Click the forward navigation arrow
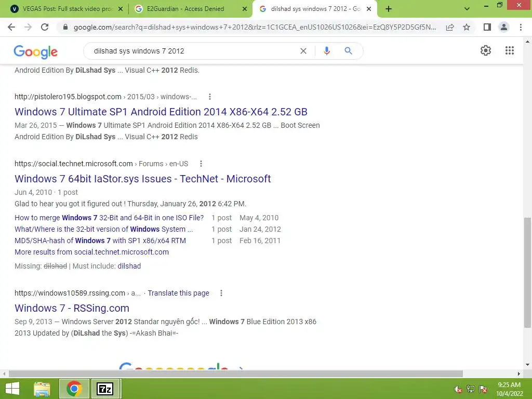Viewport: 532px width, 399px height. pyautogui.click(x=28, y=27)
